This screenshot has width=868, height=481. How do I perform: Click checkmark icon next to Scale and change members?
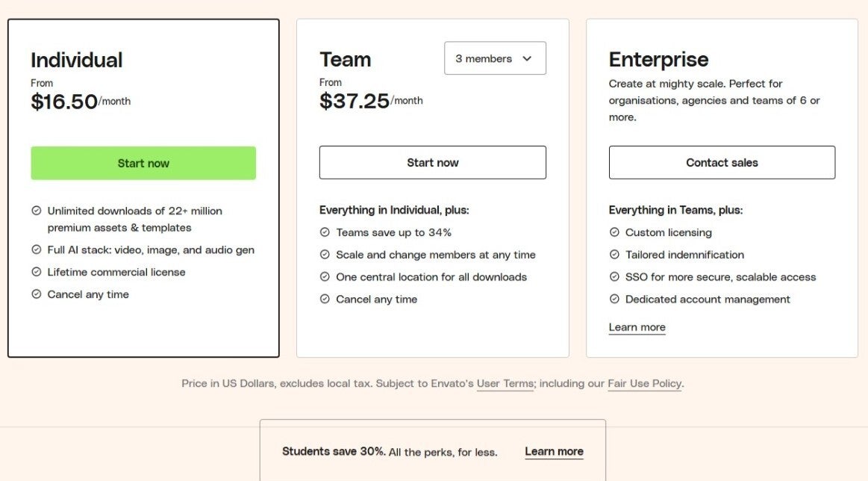[325, 255]
